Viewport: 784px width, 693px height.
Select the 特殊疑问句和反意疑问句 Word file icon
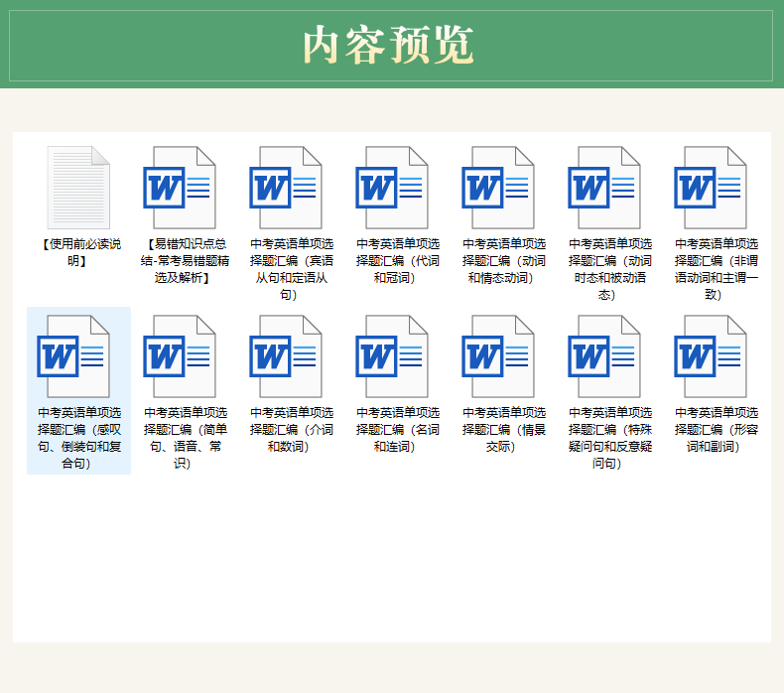[604, 356]
